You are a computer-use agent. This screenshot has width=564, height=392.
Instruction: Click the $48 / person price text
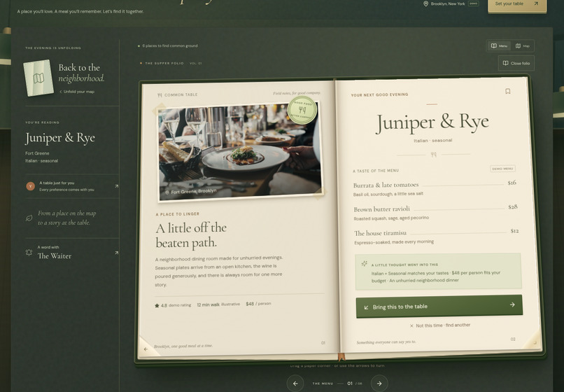coord(258,304)
